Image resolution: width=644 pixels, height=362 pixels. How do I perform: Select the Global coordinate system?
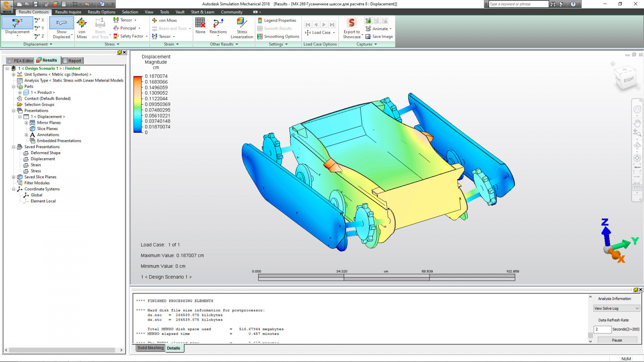coord(36,195)
